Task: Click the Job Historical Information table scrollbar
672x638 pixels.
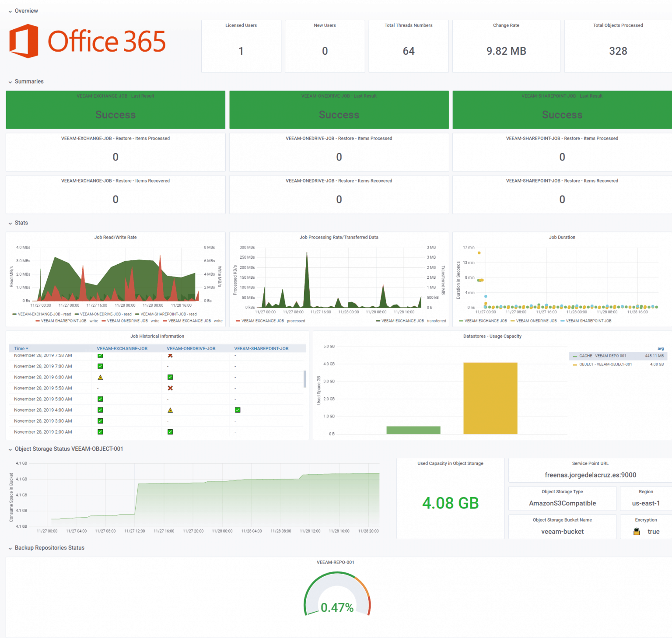Action: tap(304, 379)
